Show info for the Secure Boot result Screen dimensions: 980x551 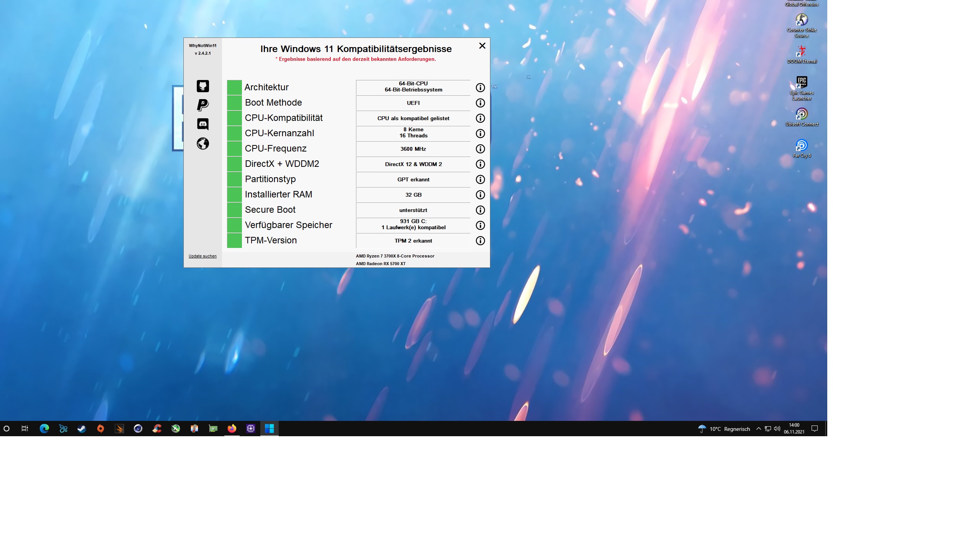(480, 210)
